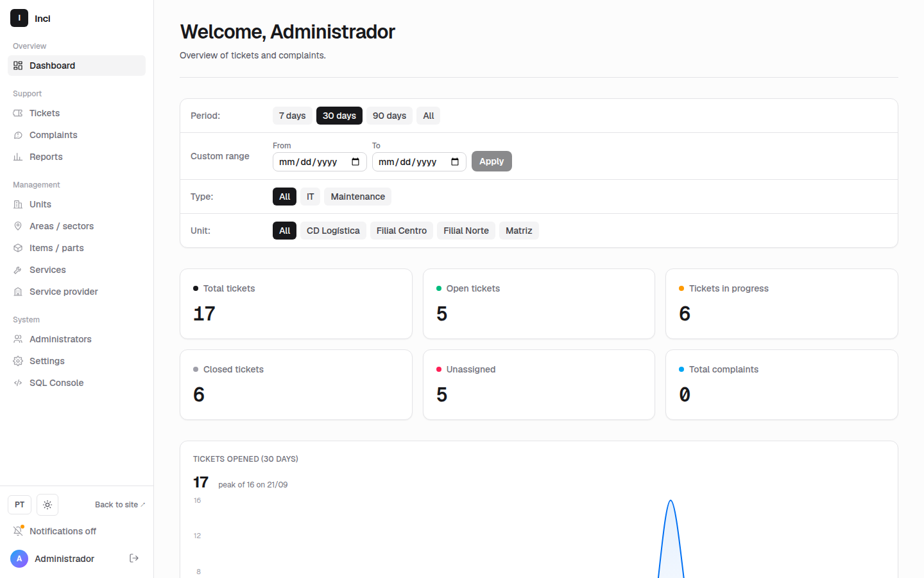Click the Units building icon

(x=18, y=204)
